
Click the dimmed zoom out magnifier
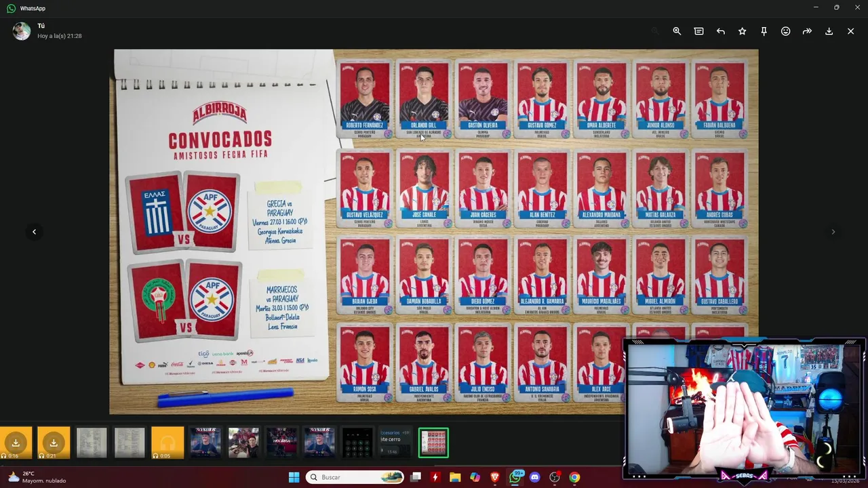655,31
